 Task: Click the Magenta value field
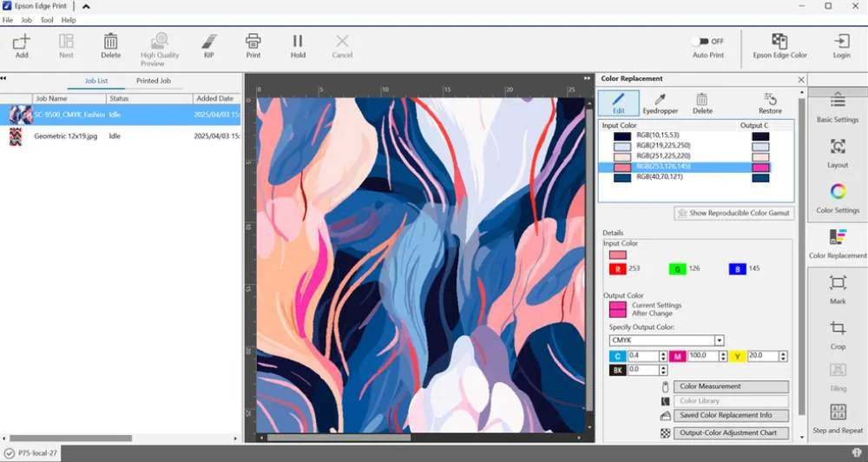(702, 356)
